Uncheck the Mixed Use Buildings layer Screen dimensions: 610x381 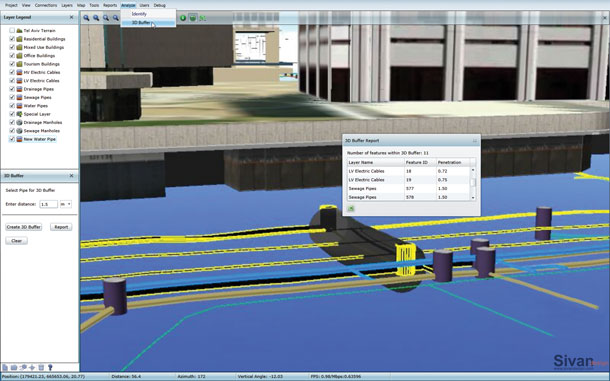(x=12, y=47)
